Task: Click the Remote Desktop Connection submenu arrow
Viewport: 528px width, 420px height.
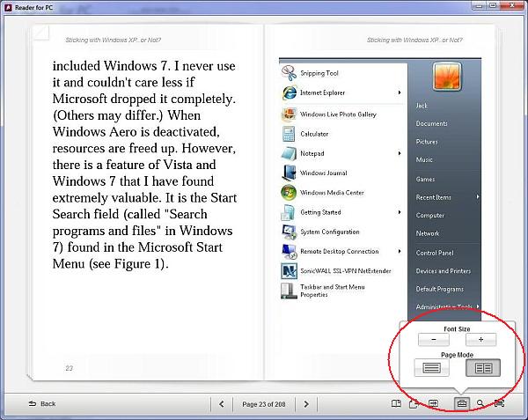Action: 400,251
